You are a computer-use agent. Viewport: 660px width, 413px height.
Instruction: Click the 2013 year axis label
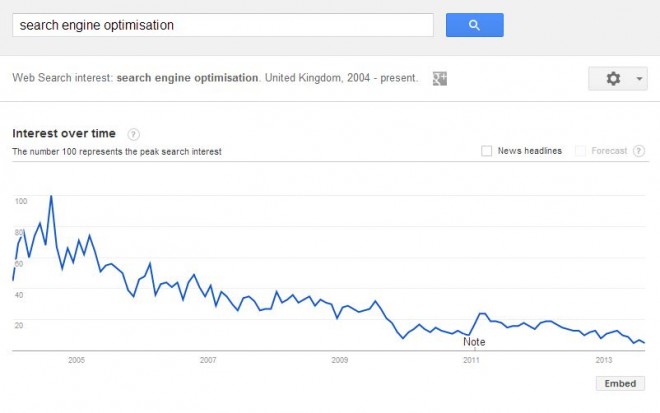[604, 359]
